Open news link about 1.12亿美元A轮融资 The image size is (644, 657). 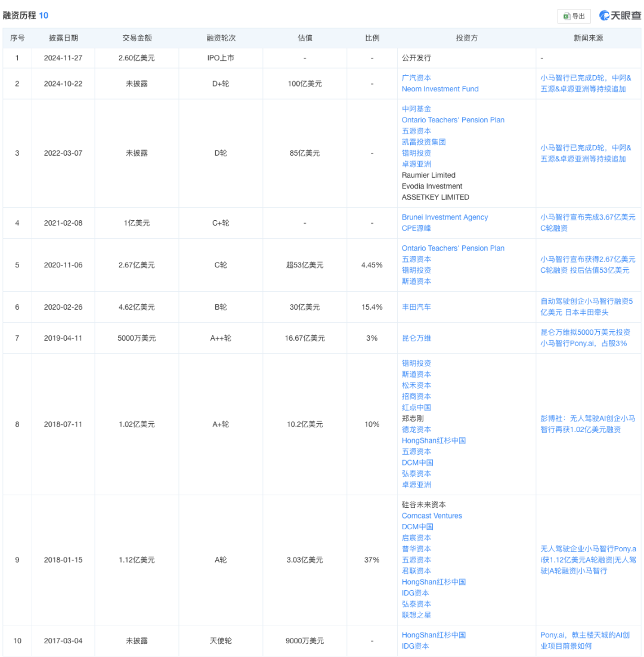(x=589, y=560)
